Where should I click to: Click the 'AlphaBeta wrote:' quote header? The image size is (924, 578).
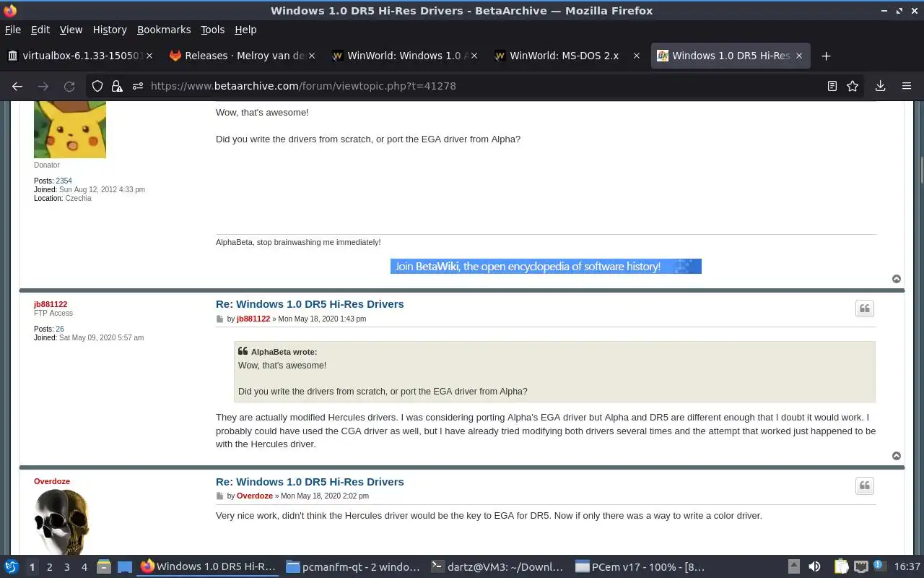tap(284, 352)
